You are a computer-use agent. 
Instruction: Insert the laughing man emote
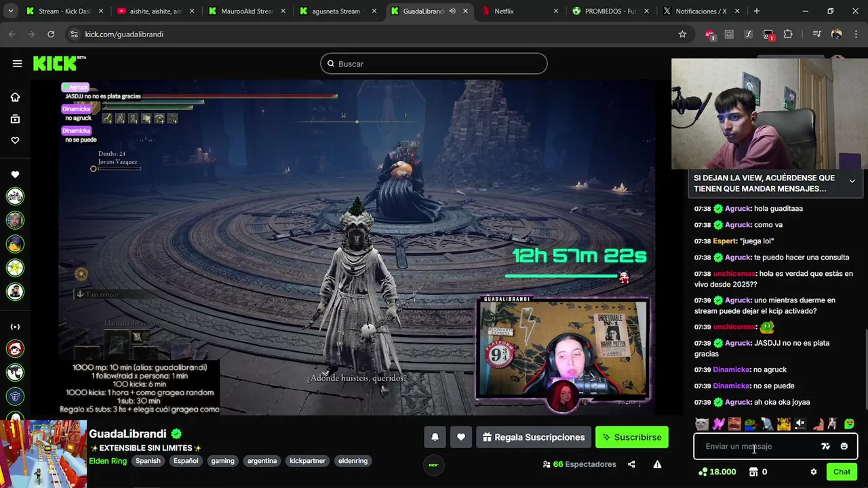734,424
